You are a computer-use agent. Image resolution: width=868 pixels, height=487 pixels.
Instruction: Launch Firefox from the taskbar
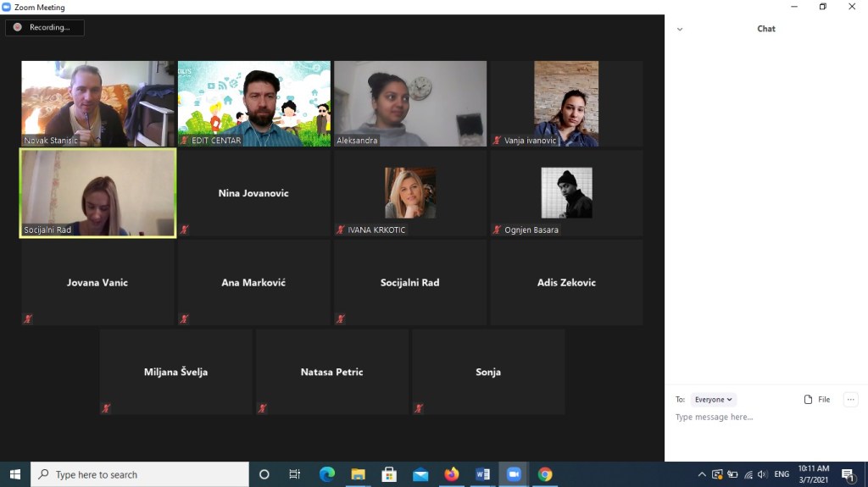tap(452, 474)
